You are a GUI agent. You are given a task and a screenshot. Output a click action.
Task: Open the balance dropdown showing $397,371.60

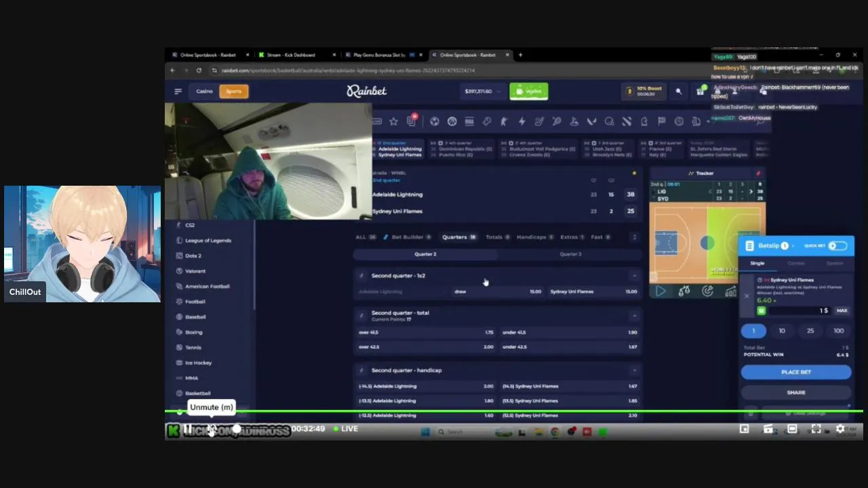tap(482, 91)
